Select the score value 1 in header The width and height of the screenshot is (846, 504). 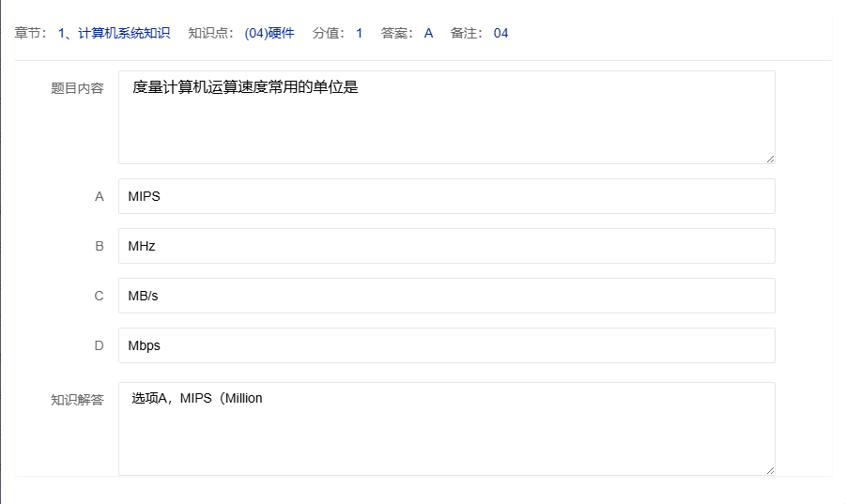(x=359, y=33)
